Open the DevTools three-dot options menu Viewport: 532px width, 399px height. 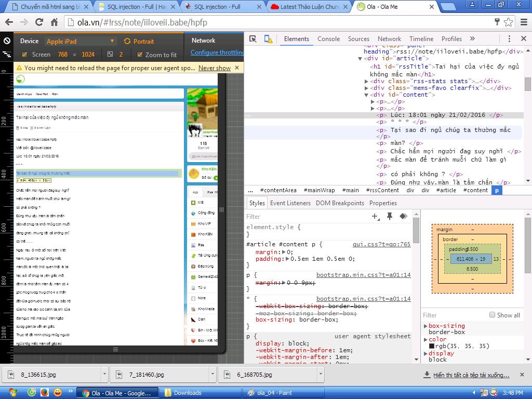click(x=509, y=39)
